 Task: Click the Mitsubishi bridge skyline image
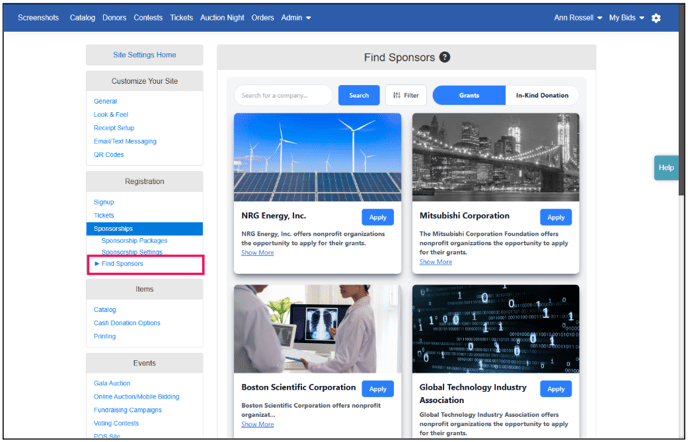pyautogui.click(x=495, y=157)
